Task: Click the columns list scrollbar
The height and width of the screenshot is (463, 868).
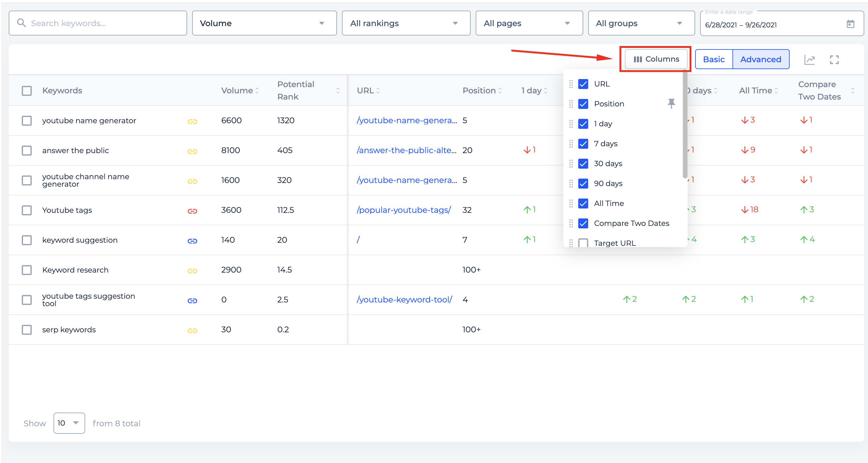Action: click(685, 125)
